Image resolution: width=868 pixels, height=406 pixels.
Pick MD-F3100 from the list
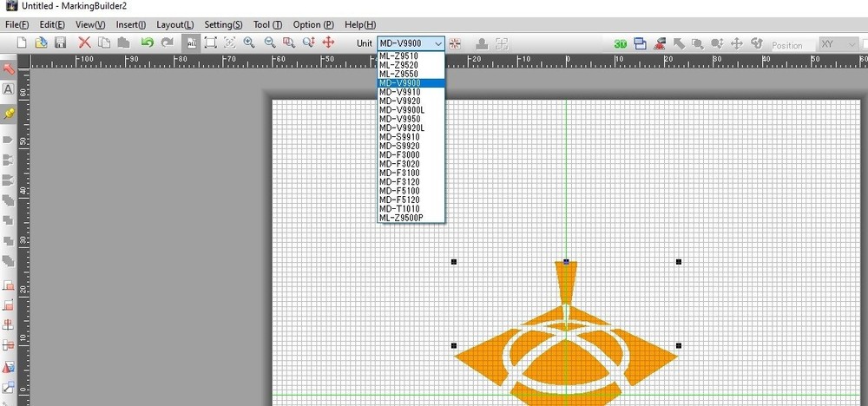tap(411, 173)
